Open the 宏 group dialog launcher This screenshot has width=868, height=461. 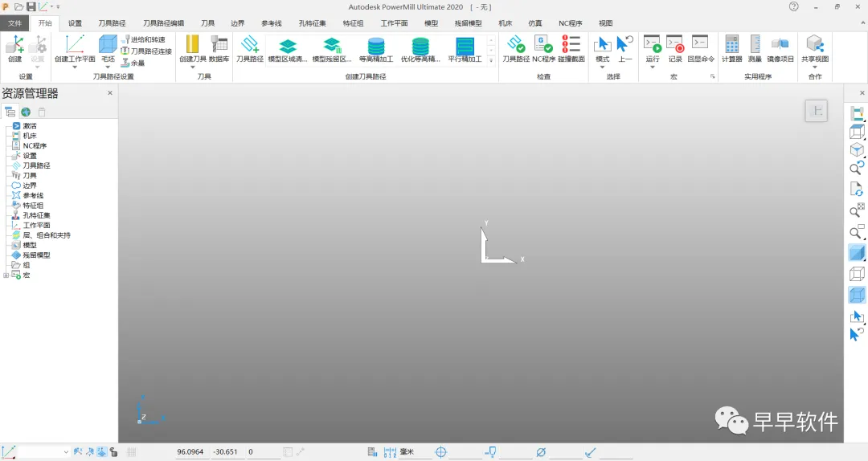(x=712, y=76)
